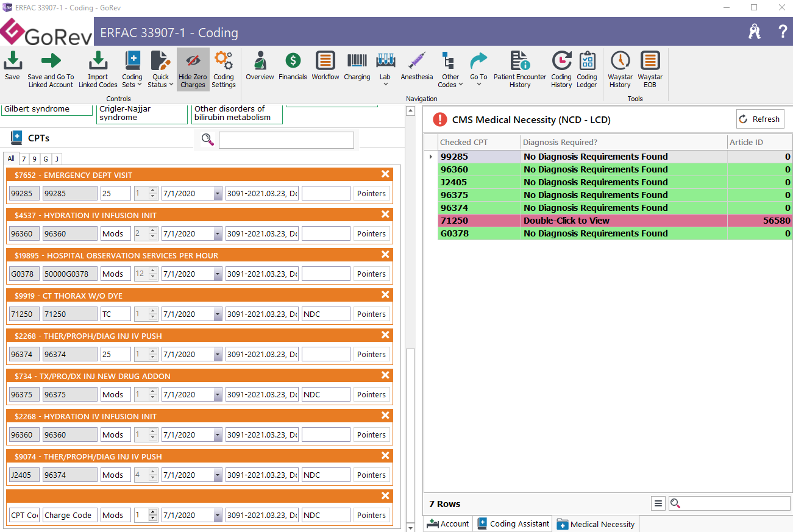Open Patient Encounter History
The height and width of the screenshot is (532, 793).
520,69
